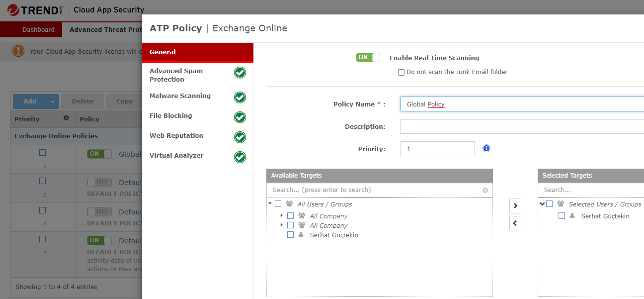
Task: Click the Copy button
Action: [124, 101]
